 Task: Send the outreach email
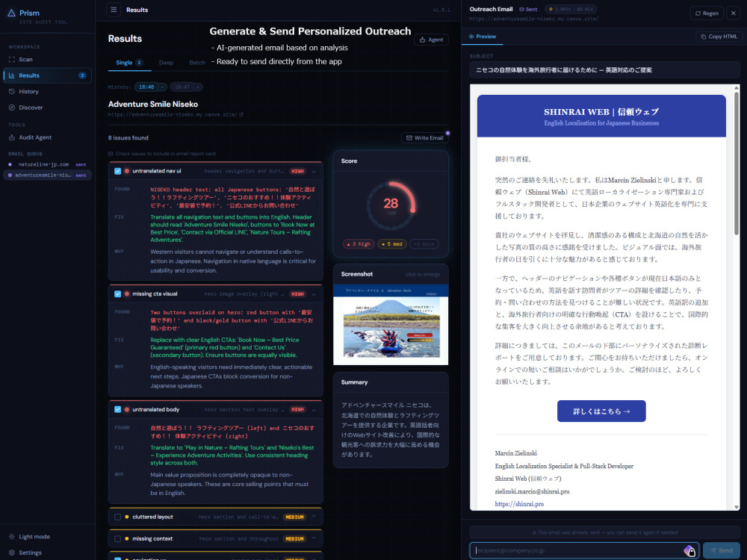coord(722,550)
